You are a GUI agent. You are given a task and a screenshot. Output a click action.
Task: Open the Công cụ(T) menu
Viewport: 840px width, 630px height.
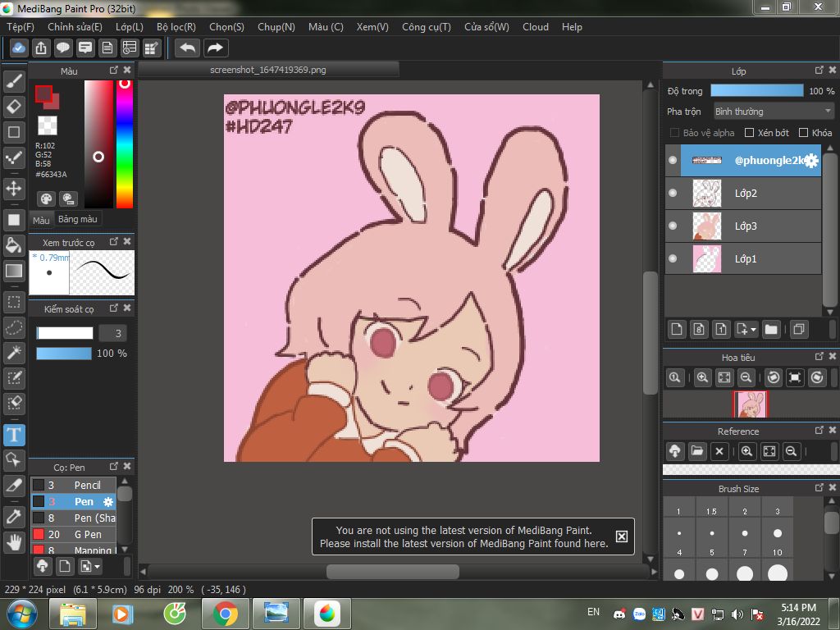(x=427, y=27)
